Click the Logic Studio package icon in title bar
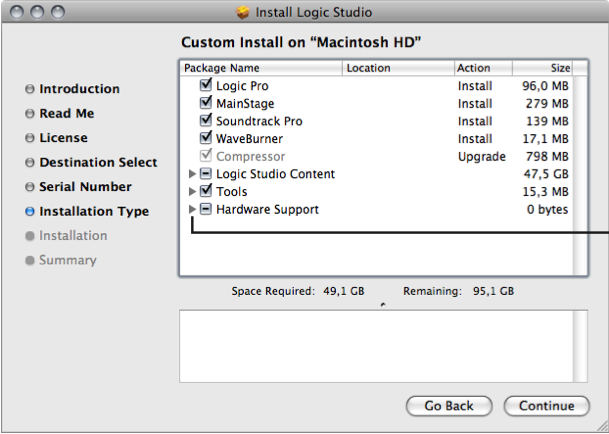Viewport: 609px width, 434px height. coord(243,13)
